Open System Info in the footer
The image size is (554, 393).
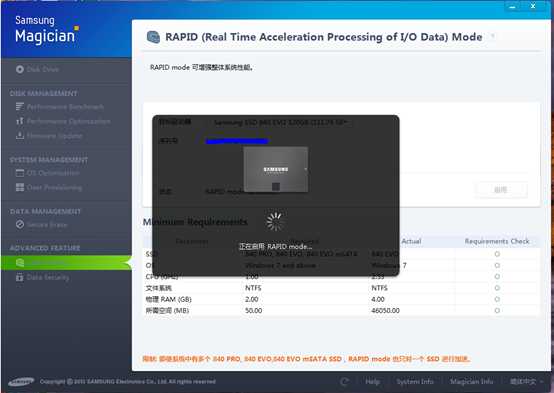click(x=415, y=381)
